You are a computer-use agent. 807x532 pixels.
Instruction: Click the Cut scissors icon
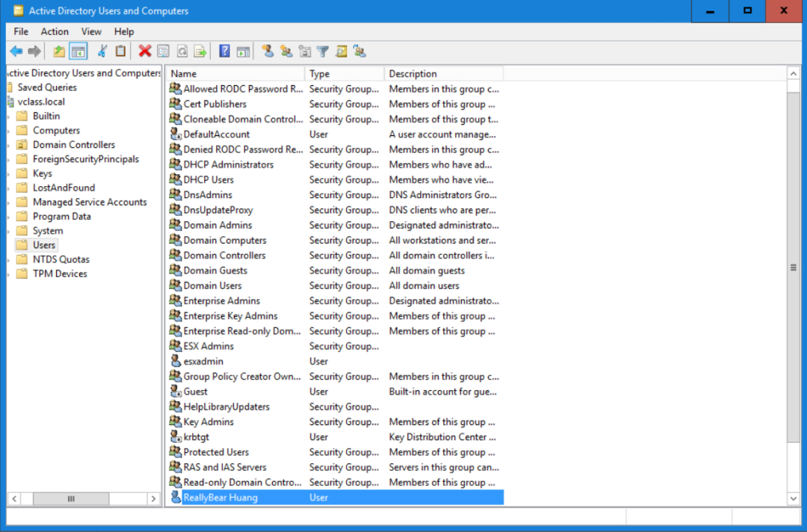click(x=102, y=51)
